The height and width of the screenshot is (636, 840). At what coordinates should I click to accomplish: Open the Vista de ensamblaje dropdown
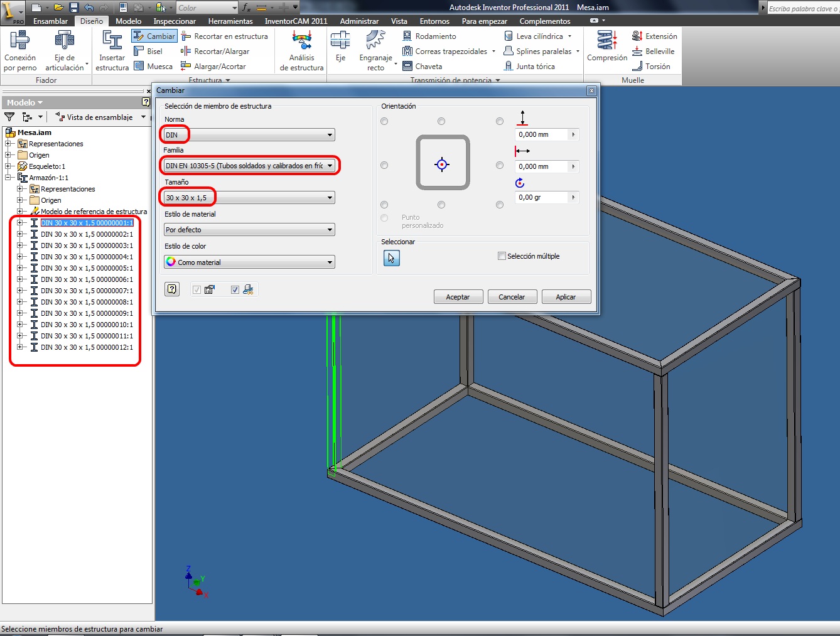click(100, 117)
